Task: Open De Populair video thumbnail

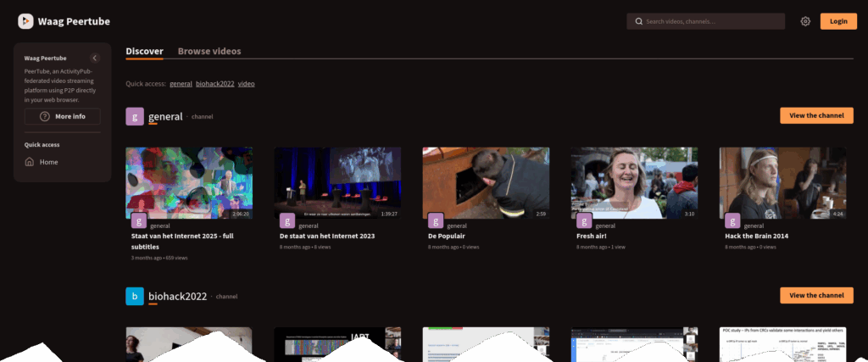Action: click(x=486, y=182)
